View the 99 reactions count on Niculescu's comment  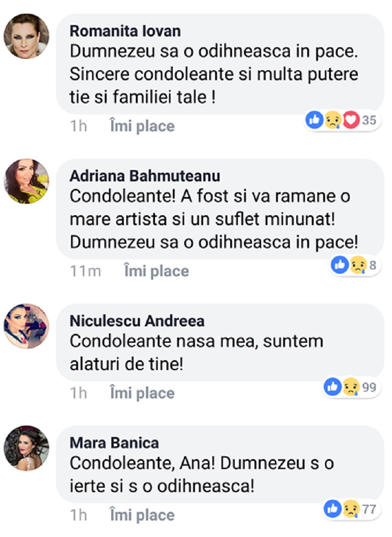click(x=370, y=387)
